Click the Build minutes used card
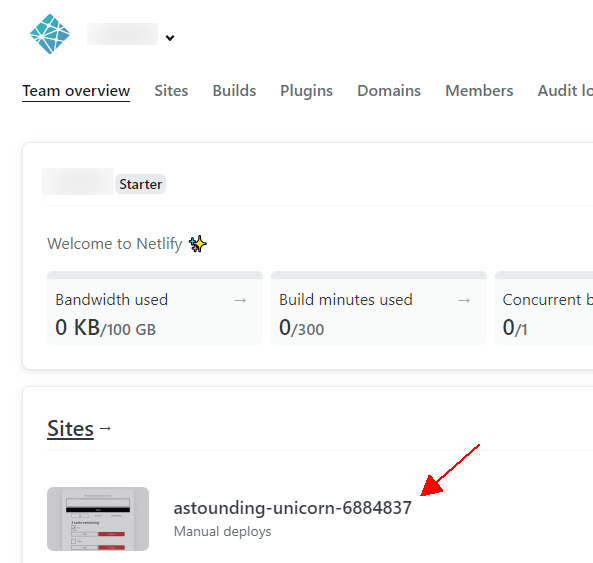Screen dimensions: 593x563 click(x=379, y=308)
